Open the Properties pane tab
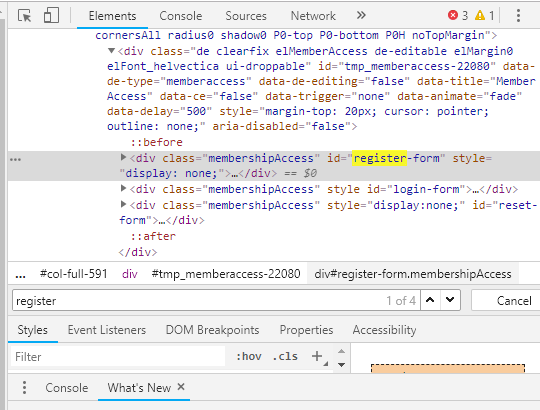The image size is (540, 410). [x=306, y=330]
